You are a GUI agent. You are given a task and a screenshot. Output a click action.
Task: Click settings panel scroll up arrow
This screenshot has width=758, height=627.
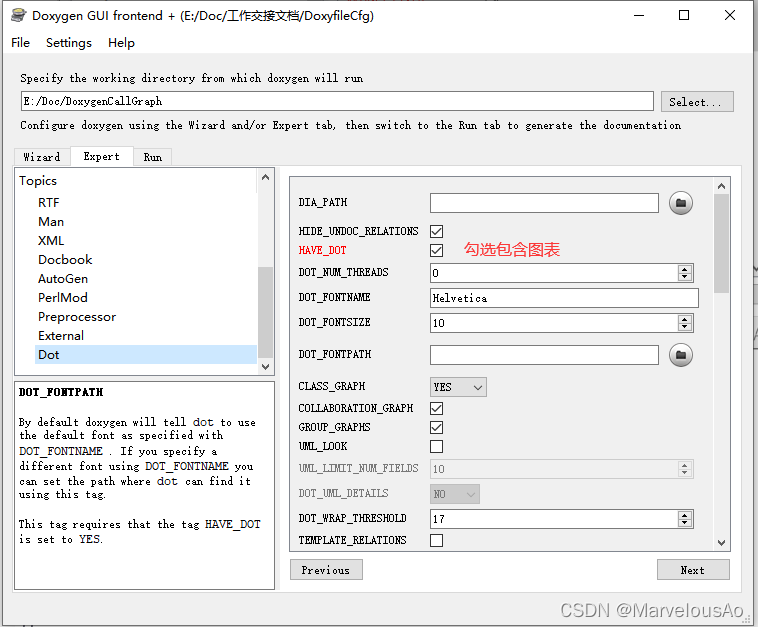pos(721,186)
